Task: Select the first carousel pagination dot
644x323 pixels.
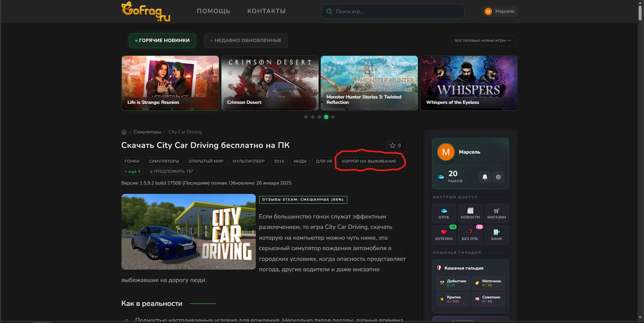Action: point(306,117)
